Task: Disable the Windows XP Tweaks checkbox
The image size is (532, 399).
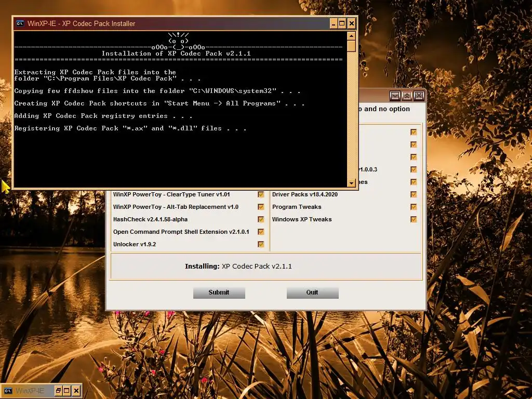Action: coord(414,220)
